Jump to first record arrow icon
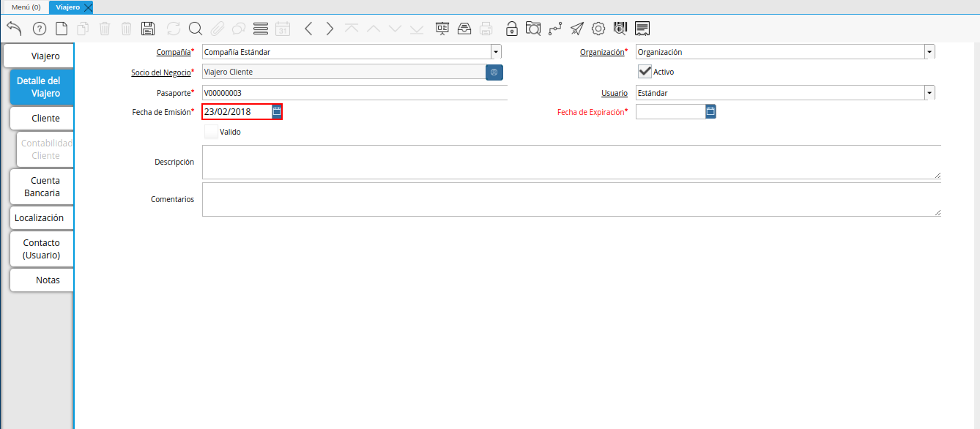This screenshot has height=429, width=980. pyautogui.click(x=352, y=29)
